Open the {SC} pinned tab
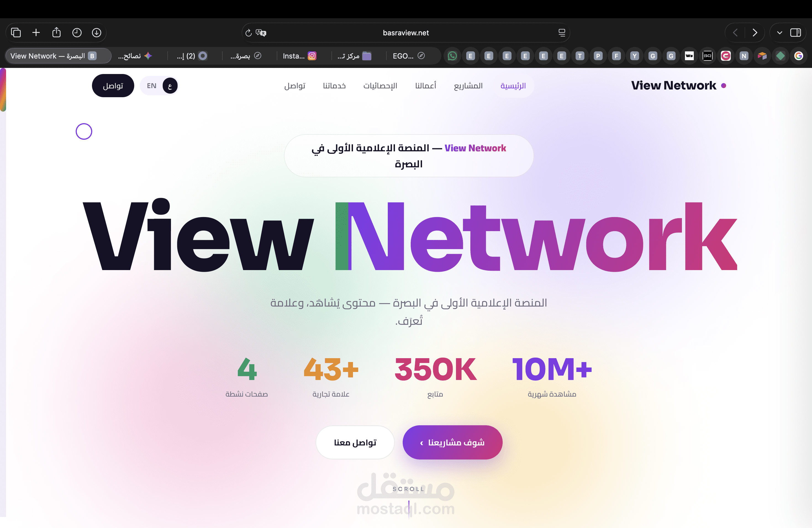This screenshot has height=528, width=812. [x=708, y=56]
